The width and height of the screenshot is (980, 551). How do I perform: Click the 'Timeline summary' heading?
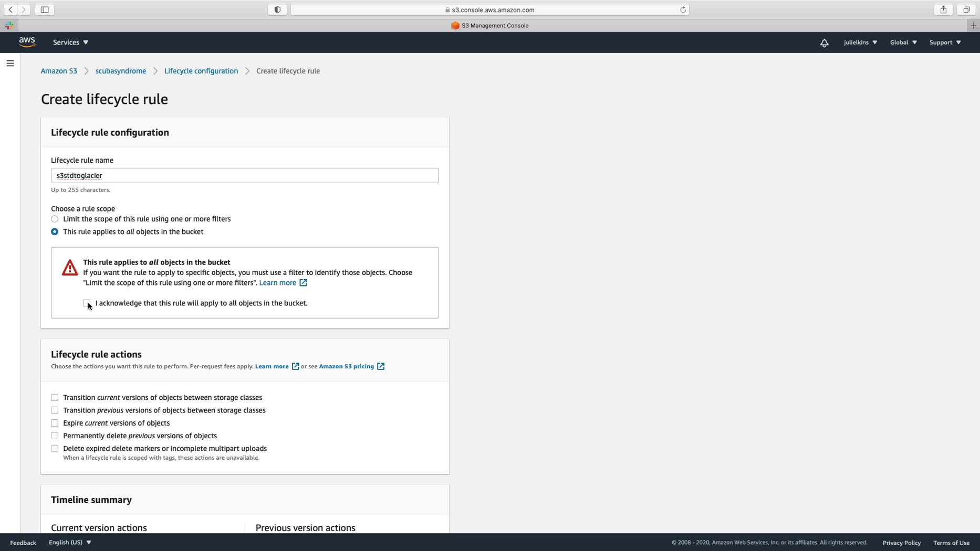[91, 500]
